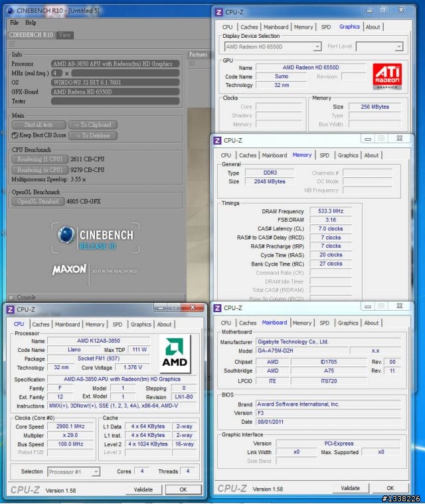The height and width of the screenshot is (504, 425).
Task: Click the MAXON logo
Action: (x=69, y=270)
